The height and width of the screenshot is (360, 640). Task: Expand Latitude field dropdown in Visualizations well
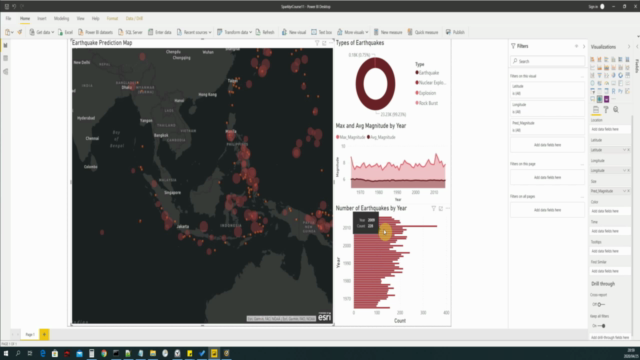[x=624, y=150]
